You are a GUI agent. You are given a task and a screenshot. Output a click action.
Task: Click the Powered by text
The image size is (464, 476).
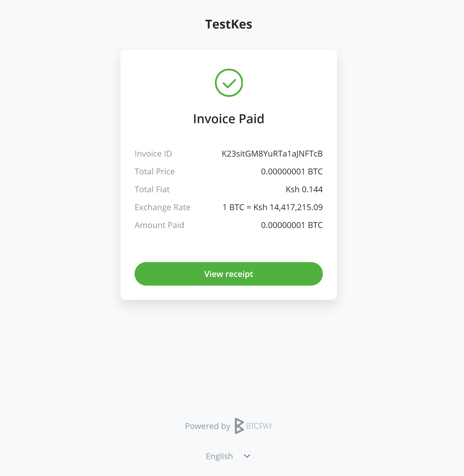207,426
